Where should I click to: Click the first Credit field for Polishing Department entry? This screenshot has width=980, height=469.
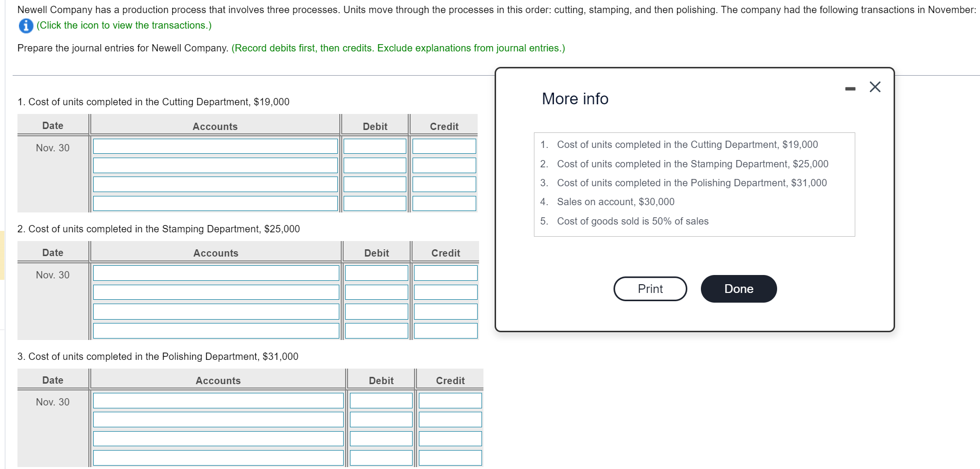449,400
